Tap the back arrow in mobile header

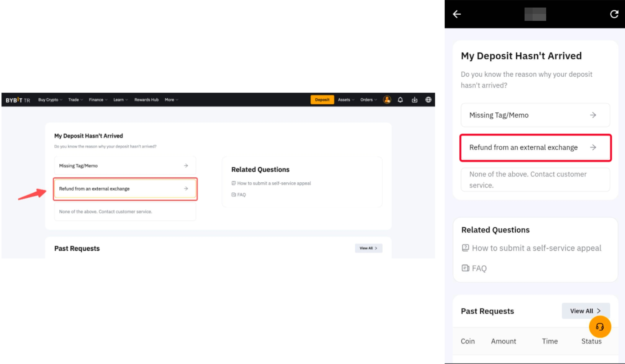coord(457,14)
